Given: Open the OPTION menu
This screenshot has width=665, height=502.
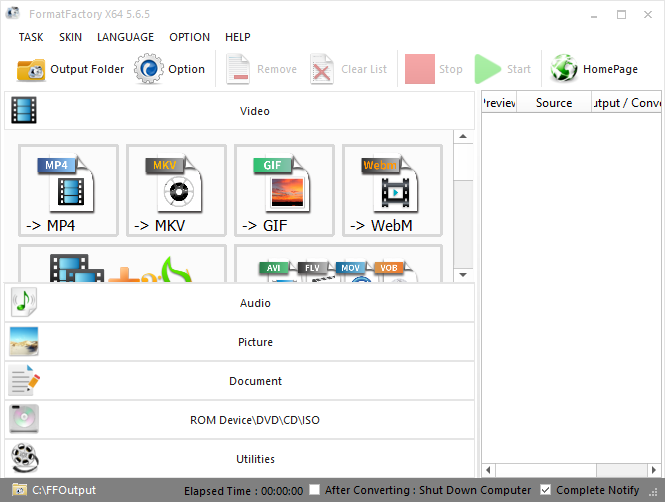Looking at the screenshot, I should click(190, 37).
